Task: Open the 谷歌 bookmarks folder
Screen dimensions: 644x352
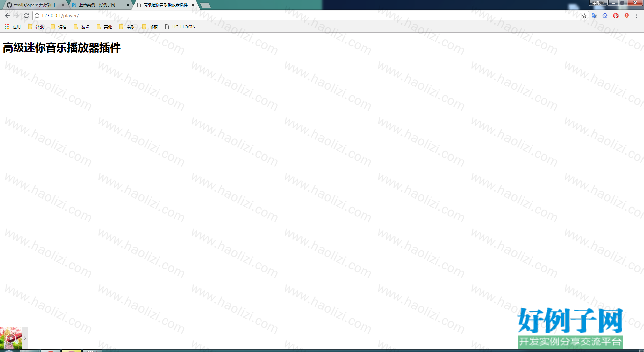Action: coord(36,27)
